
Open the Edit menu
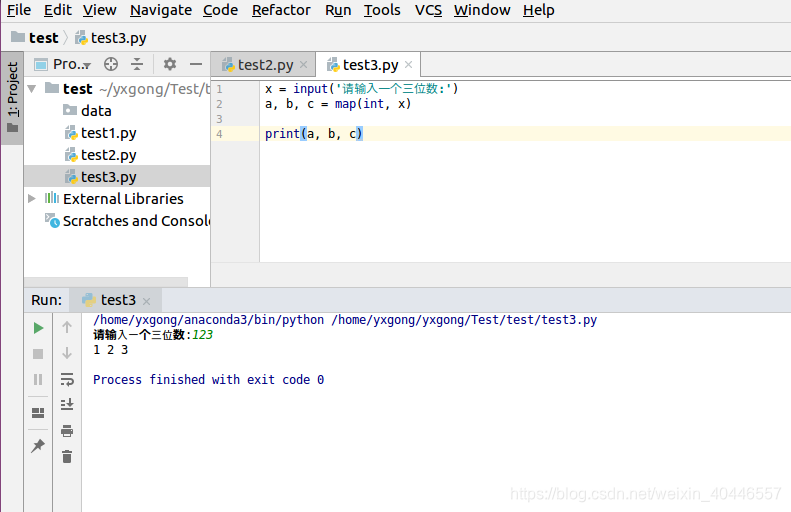coord(58,10)
